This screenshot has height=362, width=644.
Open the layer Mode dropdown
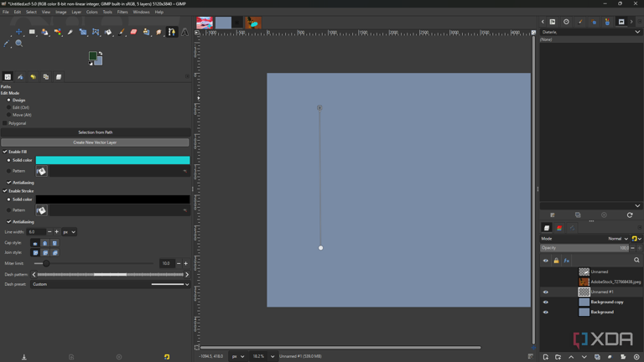pos(619,239)
